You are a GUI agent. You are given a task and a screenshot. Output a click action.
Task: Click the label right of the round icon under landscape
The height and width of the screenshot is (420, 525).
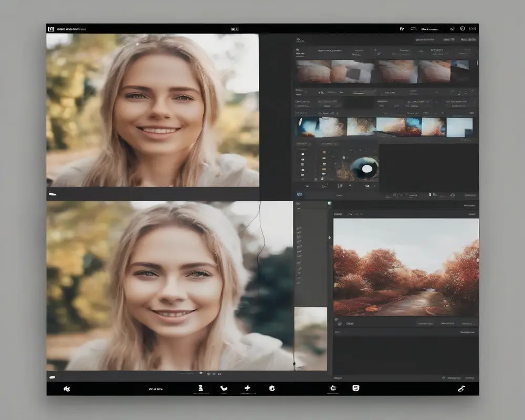[x=350, y=323]
